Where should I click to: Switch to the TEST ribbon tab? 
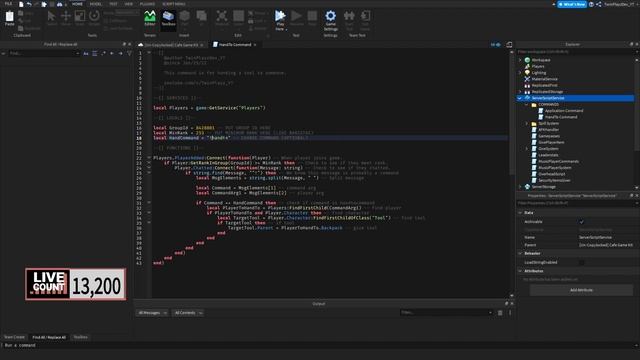click(113, 4)
